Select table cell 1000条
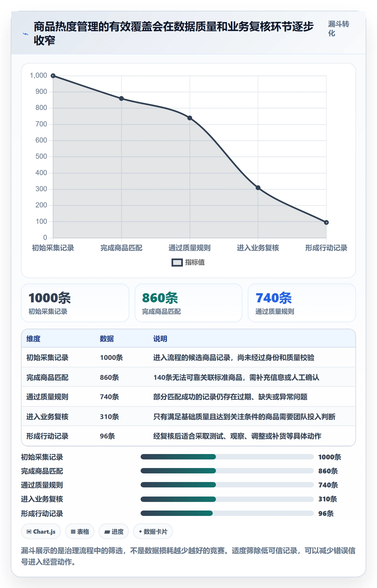The height and width of the screenshot is (588, 377). 111,358
